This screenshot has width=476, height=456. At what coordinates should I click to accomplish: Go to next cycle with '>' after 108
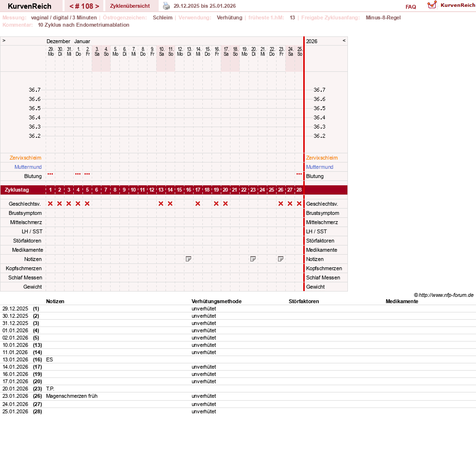97,6
